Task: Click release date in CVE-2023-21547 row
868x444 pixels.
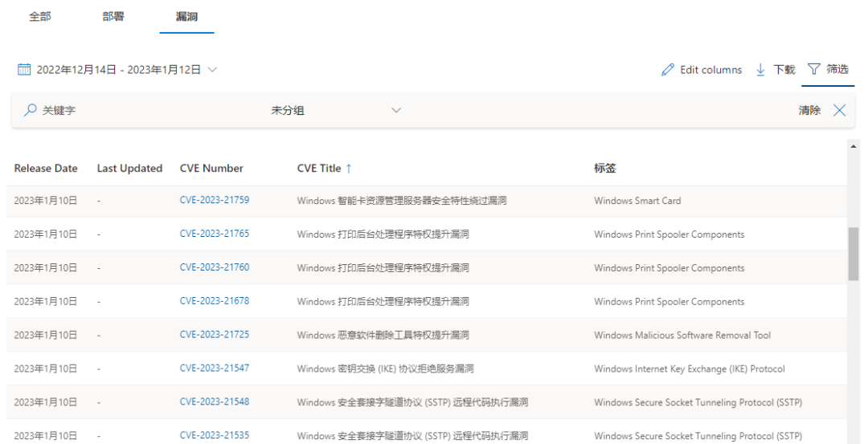Action: click(45, 369)
